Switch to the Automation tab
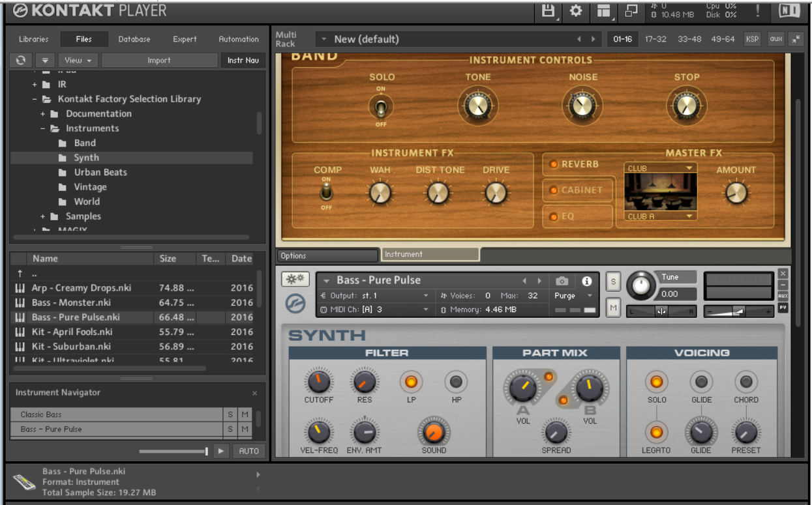 [238, 39]
